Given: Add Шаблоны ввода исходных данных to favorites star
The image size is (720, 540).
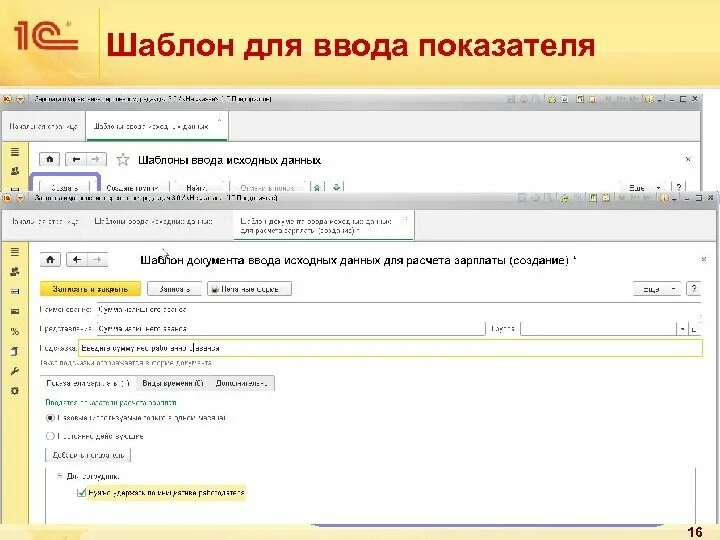Looking at the screenshot, I should click(x=123, y=160).
